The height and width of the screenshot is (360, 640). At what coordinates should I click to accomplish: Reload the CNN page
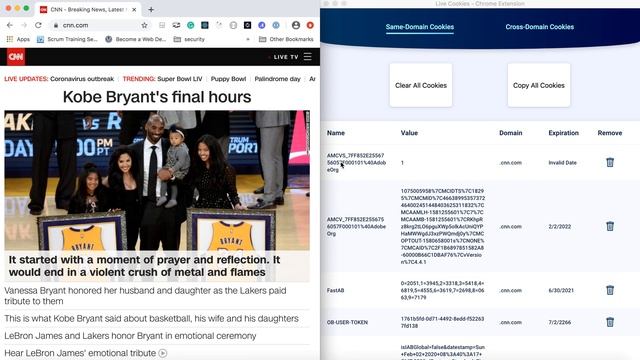coord(38,25)
